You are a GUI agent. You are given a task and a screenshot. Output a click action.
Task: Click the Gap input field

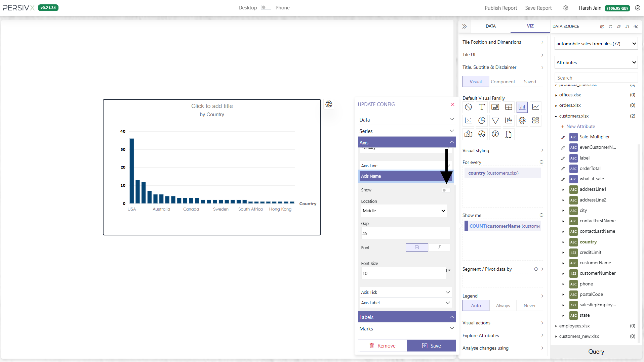(406, 233)
